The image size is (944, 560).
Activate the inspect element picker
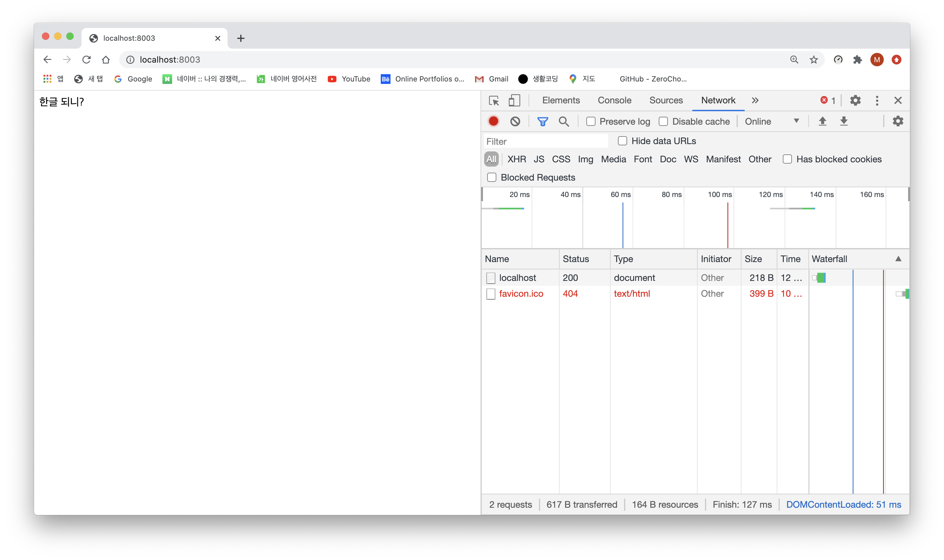pos(494,100)
